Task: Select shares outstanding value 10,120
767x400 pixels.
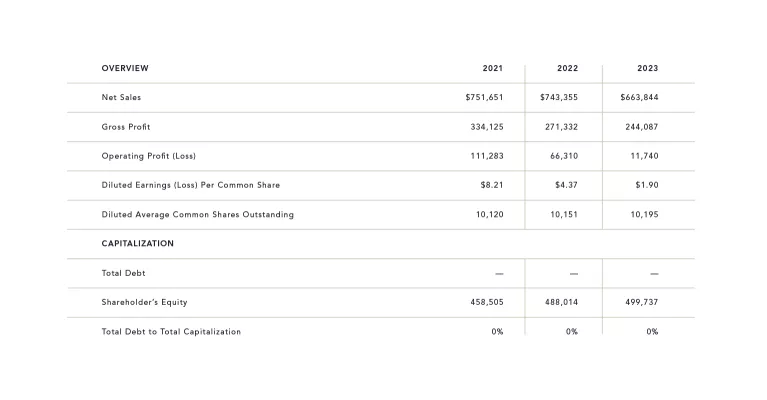Action: coord(490,214)
